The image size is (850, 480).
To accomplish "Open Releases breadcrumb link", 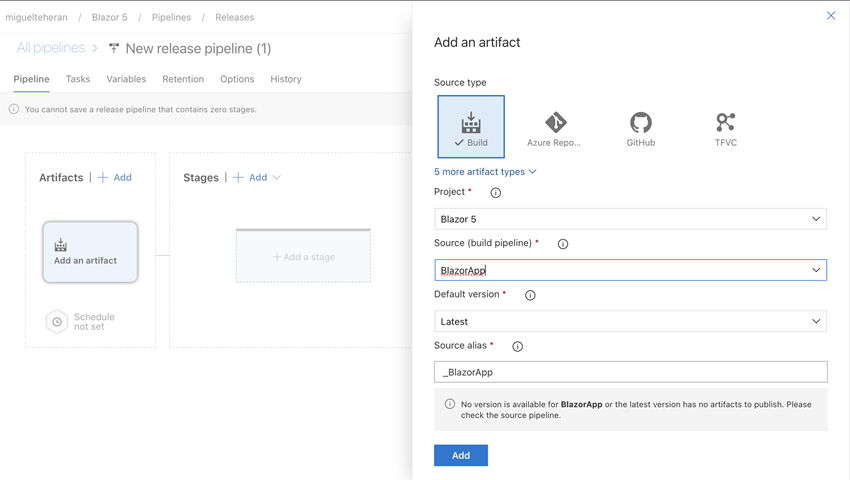I will pos(235,17).
